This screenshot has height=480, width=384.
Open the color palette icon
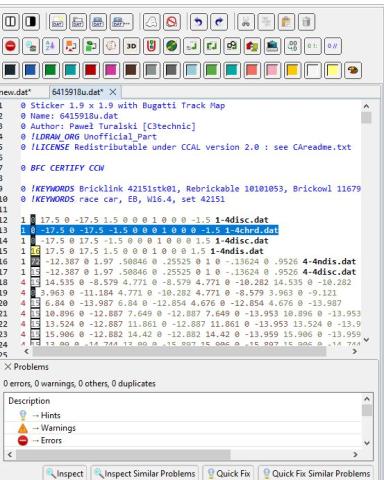[x=353, y=70]
